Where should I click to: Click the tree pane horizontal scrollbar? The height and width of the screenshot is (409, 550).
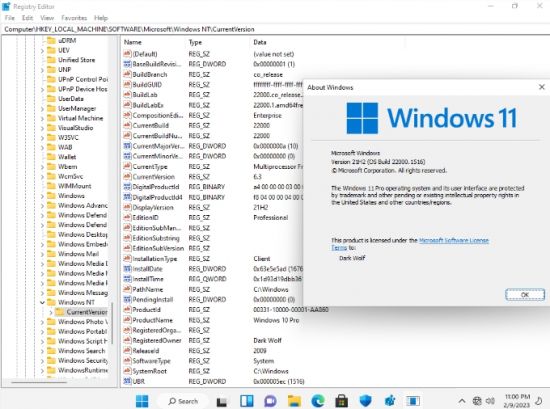tap(39, 382)
